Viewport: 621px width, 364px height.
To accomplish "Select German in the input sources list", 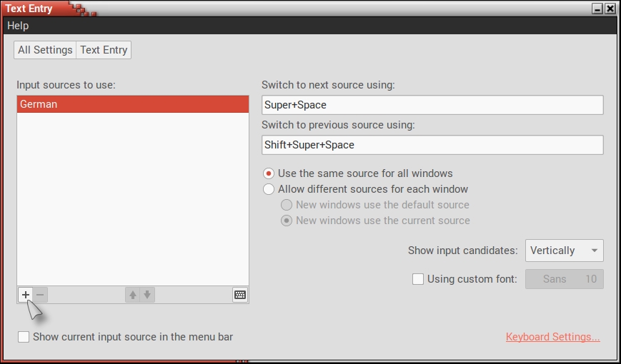I will point(133,104).
